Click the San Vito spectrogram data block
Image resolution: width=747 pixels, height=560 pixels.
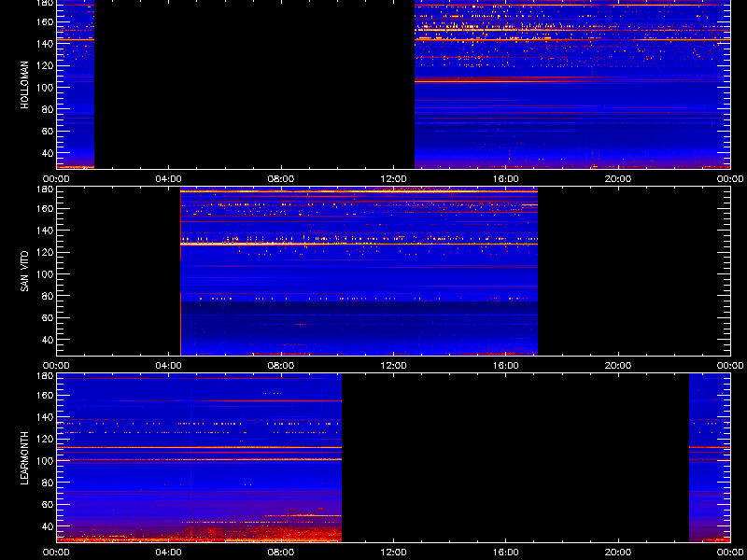[359, 272]
